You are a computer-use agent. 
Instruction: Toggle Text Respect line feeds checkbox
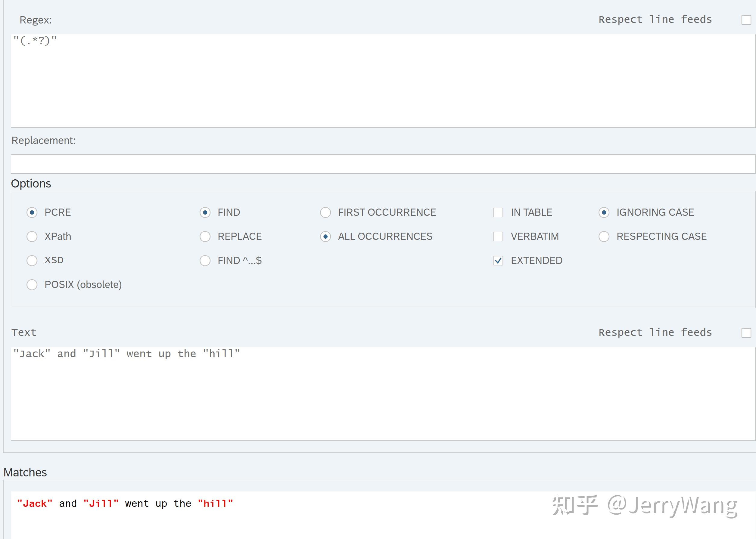pos(746,333)
